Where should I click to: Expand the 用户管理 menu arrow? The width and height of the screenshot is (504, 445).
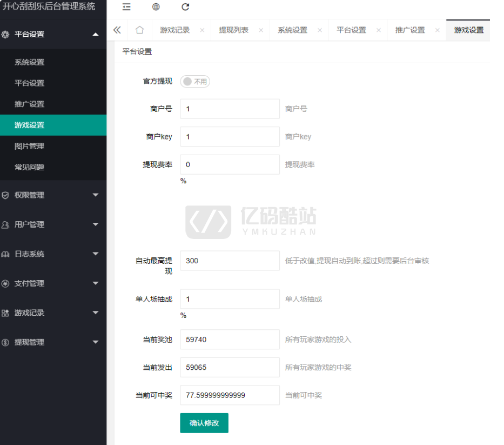click(x=96, y=224)
